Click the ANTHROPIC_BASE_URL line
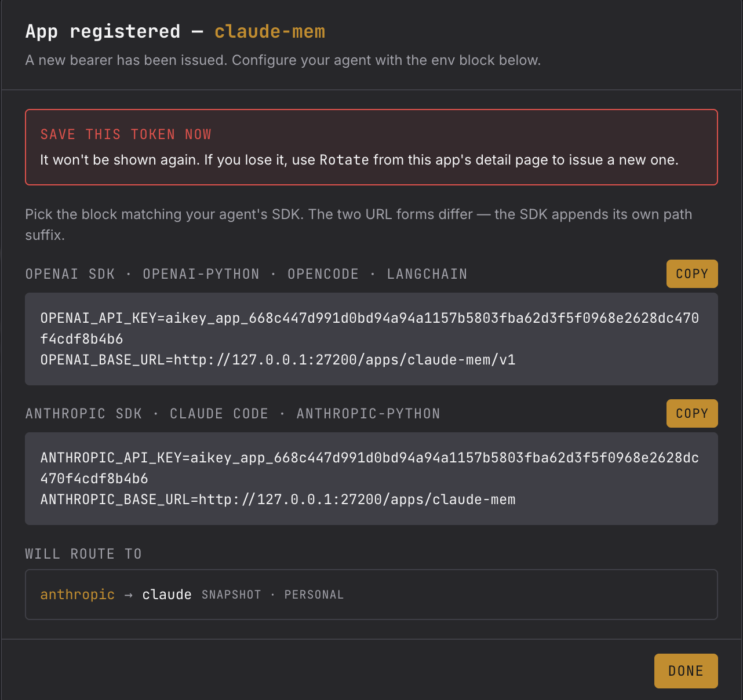 click(x=278, y=500)
